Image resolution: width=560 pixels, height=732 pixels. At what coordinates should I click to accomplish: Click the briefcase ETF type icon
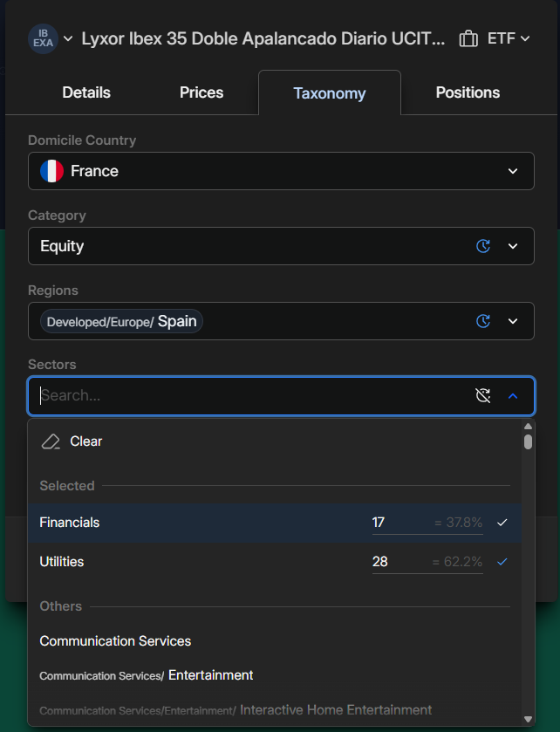468,39
